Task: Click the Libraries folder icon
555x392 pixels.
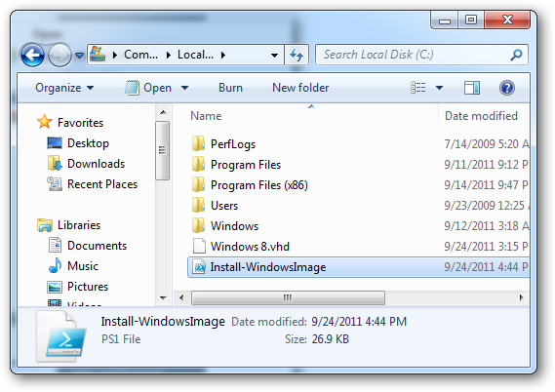Action: [x=45, y=225]
